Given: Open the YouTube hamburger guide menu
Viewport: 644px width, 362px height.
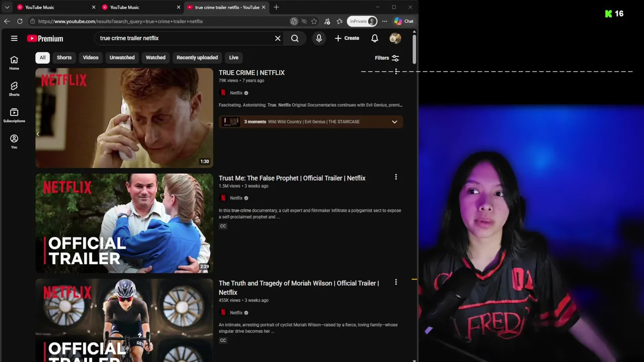Looking at the screenshot, I should coord(14,38).
